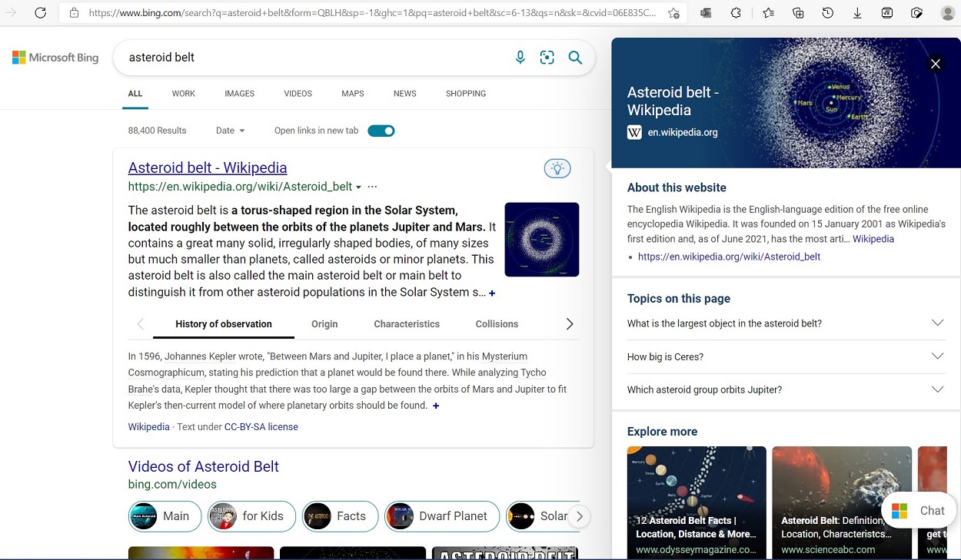Open Videos of Asteroid Belt heading
961x560 pixels.
203,466
